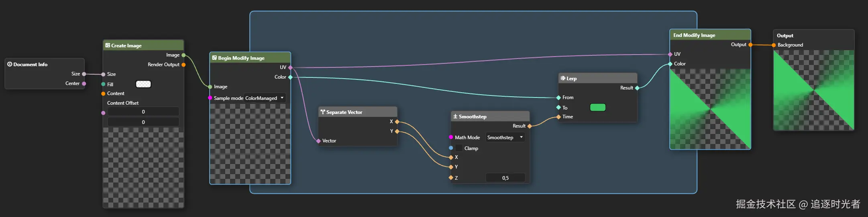Open the Math Mode Smoothstep dropdown
Image resolution: width=868 pixels, height=217 pixels.
[x=505, y=137]
